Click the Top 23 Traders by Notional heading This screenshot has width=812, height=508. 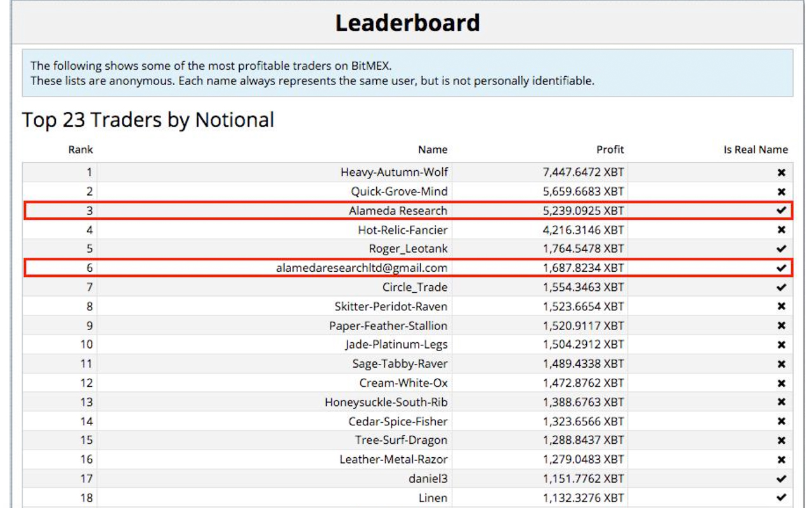pyautogui.click(x=148, y=120)
